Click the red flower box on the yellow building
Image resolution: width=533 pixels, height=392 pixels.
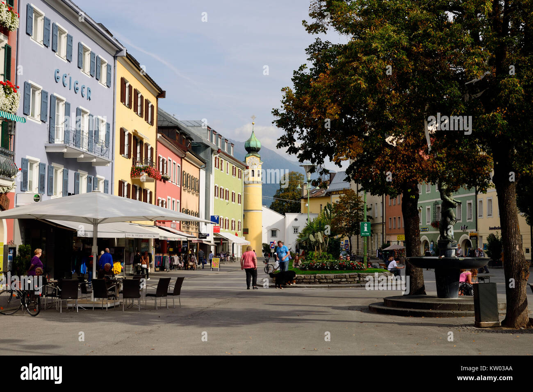click(x=146, y=172)
